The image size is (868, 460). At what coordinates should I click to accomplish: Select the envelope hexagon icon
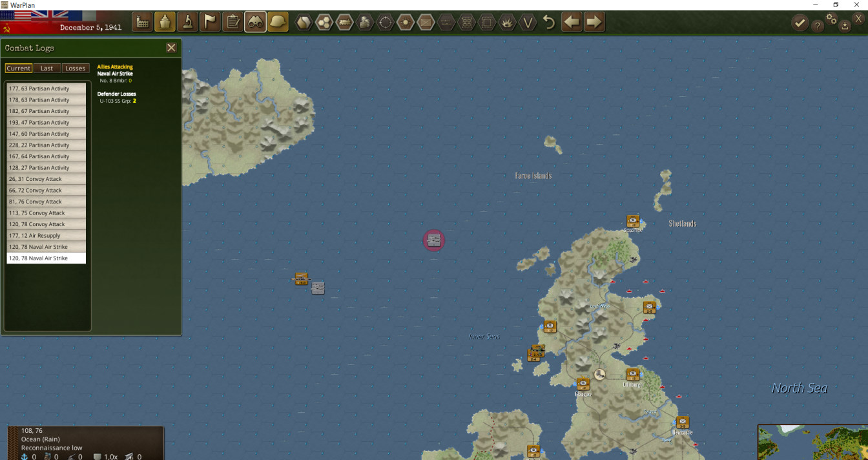click(x=426, y=23)
